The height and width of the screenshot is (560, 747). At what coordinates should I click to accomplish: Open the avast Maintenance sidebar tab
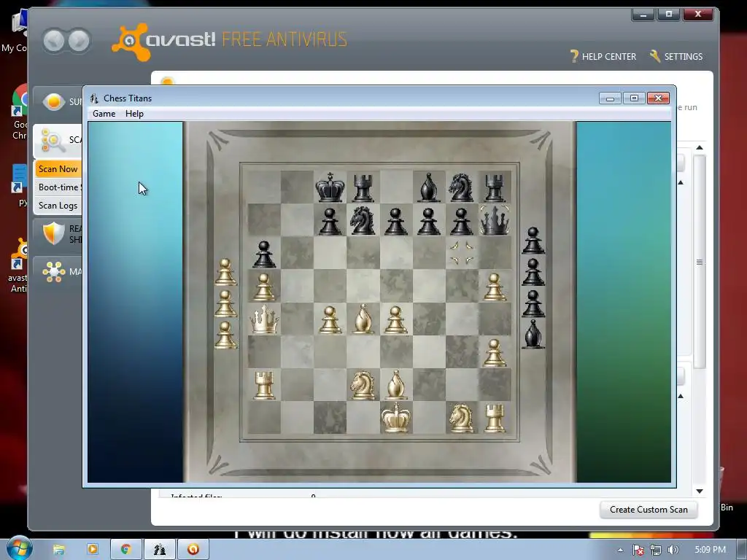tap(58, 272)
